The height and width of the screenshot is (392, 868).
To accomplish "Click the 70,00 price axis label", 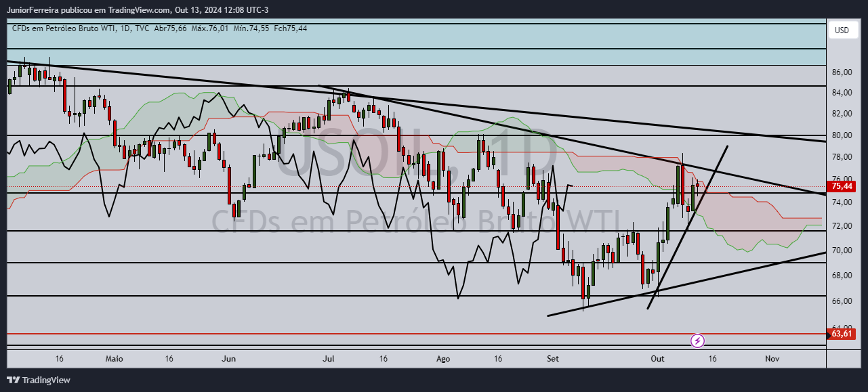I will tap(842, 251).
